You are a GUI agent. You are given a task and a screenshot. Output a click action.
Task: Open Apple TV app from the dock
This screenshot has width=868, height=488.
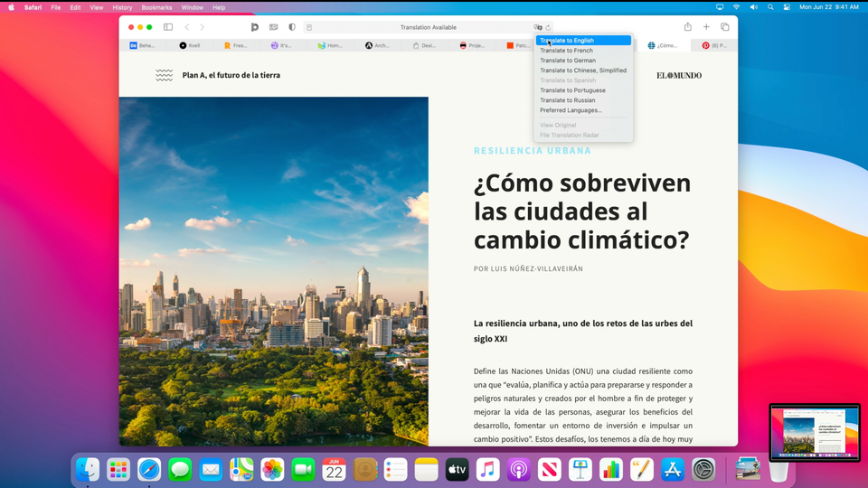coord(458,470)
